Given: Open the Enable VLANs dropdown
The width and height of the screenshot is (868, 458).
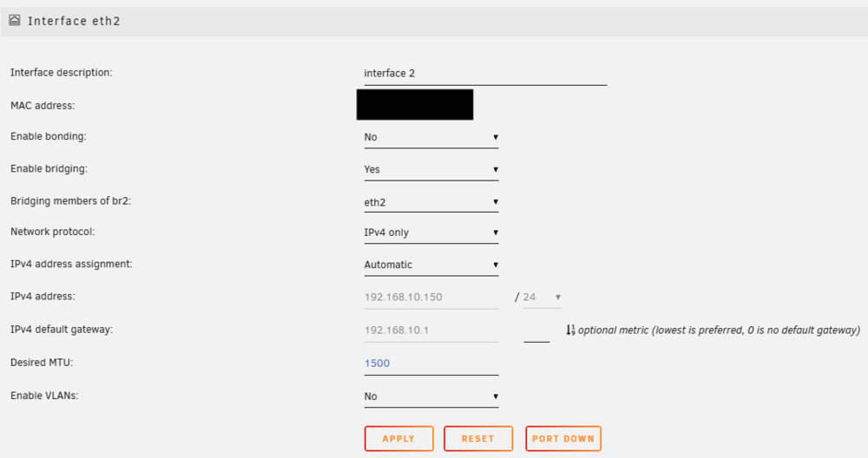Looking at the screenshot, I should tap(431, 396).
